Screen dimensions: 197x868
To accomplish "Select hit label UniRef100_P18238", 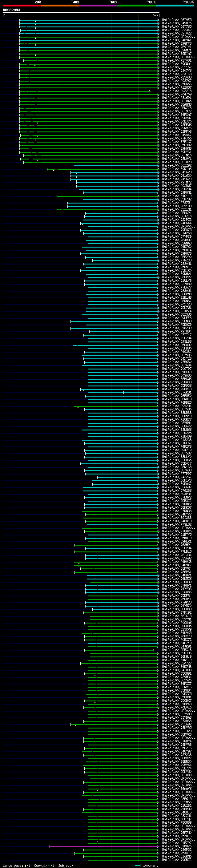I will click(177, 440).
